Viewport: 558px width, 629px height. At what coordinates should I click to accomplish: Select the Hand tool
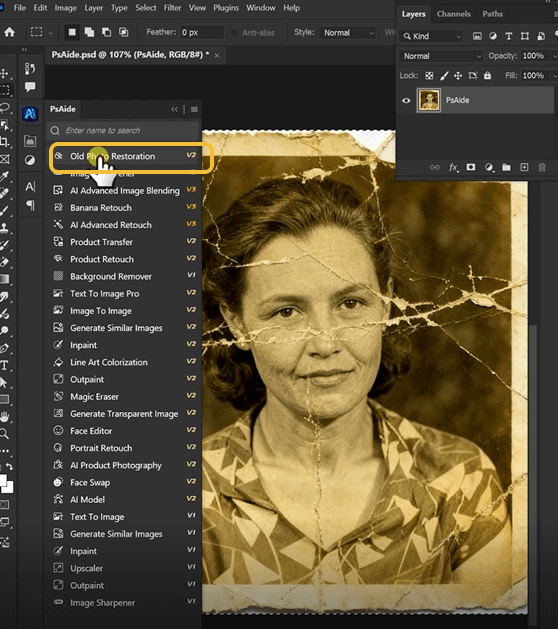click(x=4, y=416)
